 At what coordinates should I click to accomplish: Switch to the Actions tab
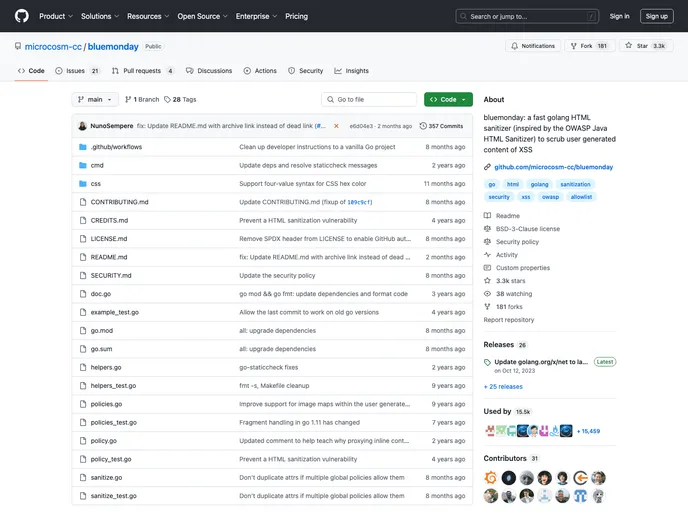260,71
